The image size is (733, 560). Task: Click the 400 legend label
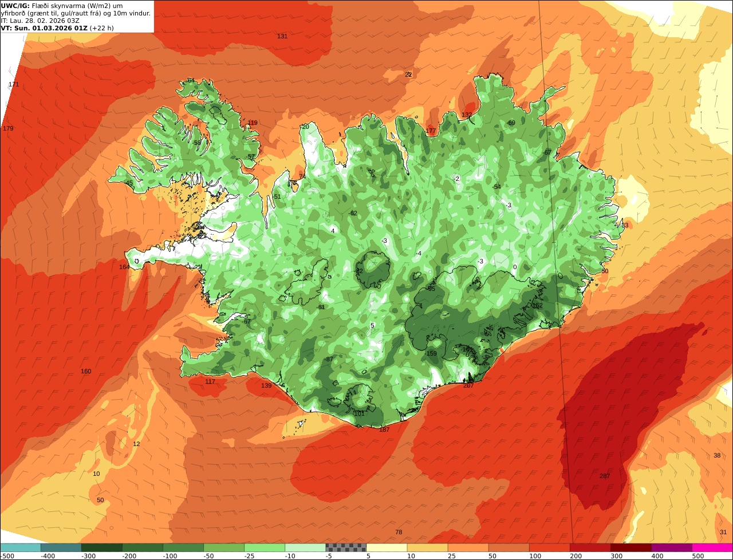(657, 556)
